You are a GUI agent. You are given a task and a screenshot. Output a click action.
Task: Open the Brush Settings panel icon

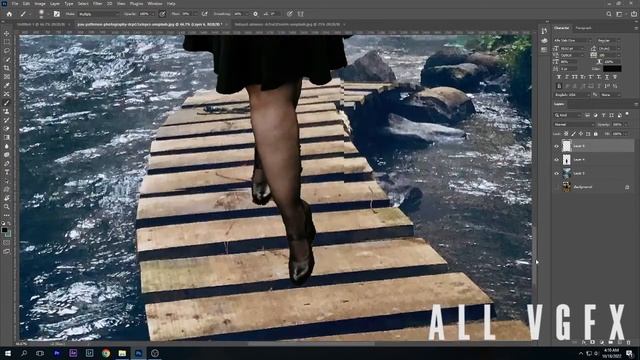pyautogui.click(x=57, y=14)
